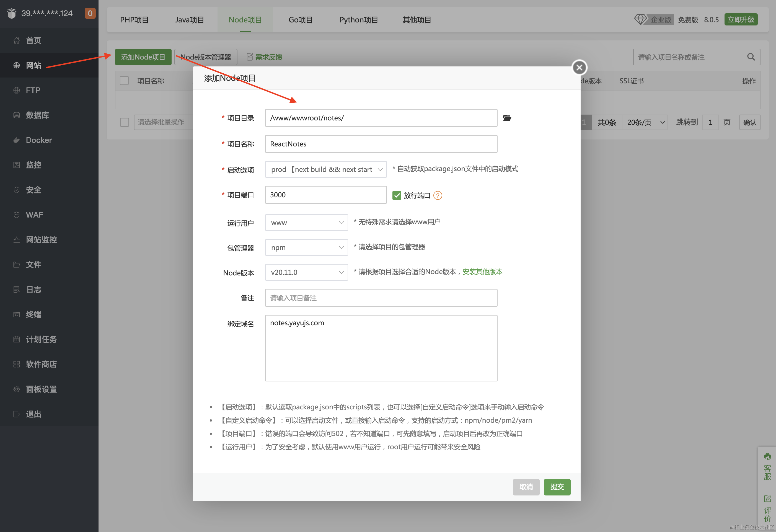The image size is (776, 532).
Task: Switch to the Python项目 tab
Action: [x=358, y=20]
